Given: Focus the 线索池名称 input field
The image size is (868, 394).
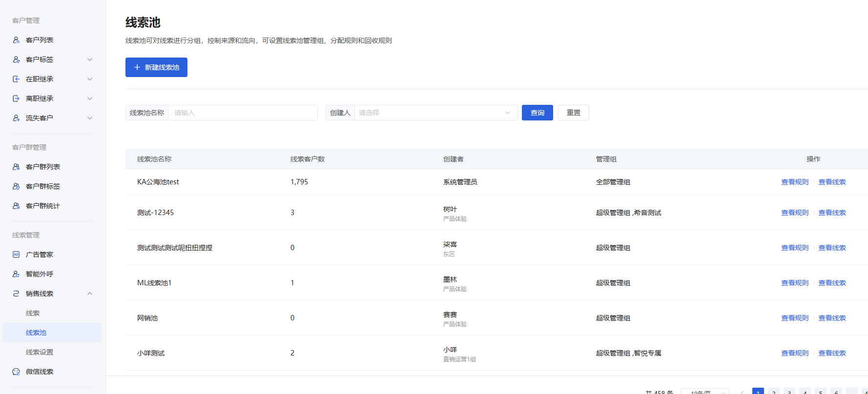Looking at the screenshot, I should [x=243, y=113].
